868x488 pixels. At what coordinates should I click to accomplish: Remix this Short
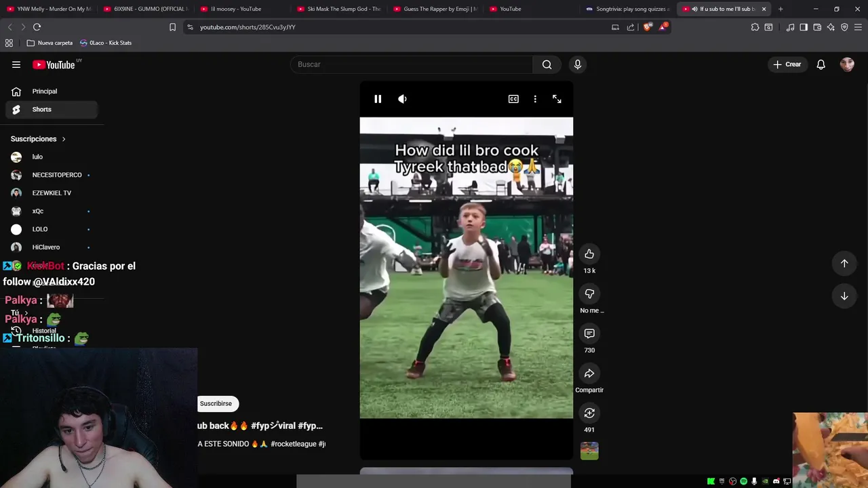pos(589,413)
